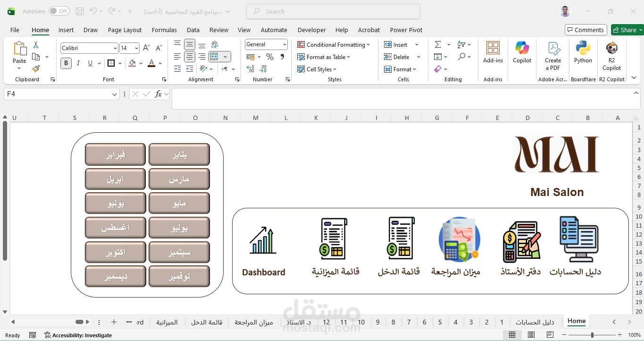This screenshot has height=341, width=644.
Task: Expand Cell Styles menu
Action: [317, 69]
